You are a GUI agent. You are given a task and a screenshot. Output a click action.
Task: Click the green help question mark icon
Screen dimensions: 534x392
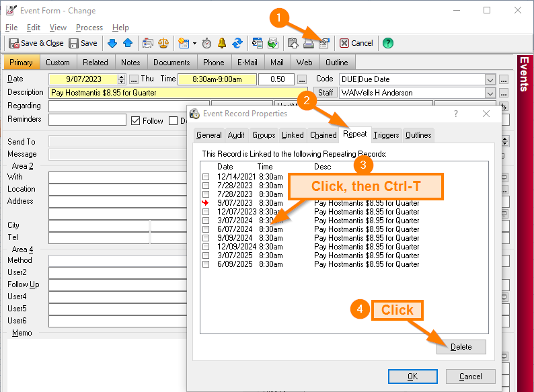click(x=388, y=43)
